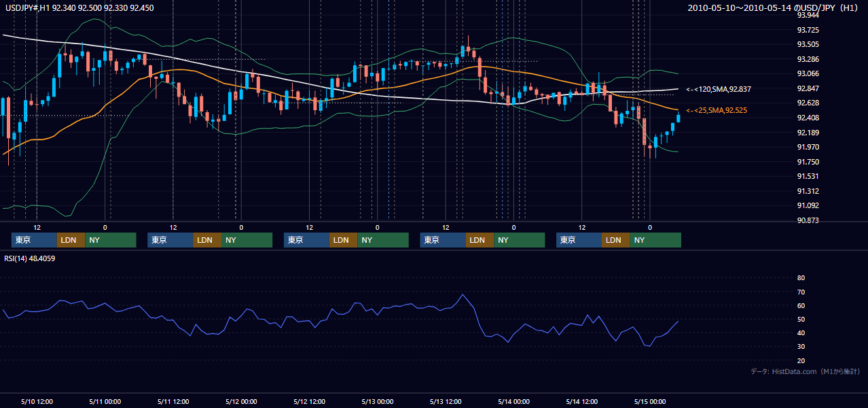
Task: Click the 5/14 12:00 date label
Action: pyautogui.click(x=582, y=401)
